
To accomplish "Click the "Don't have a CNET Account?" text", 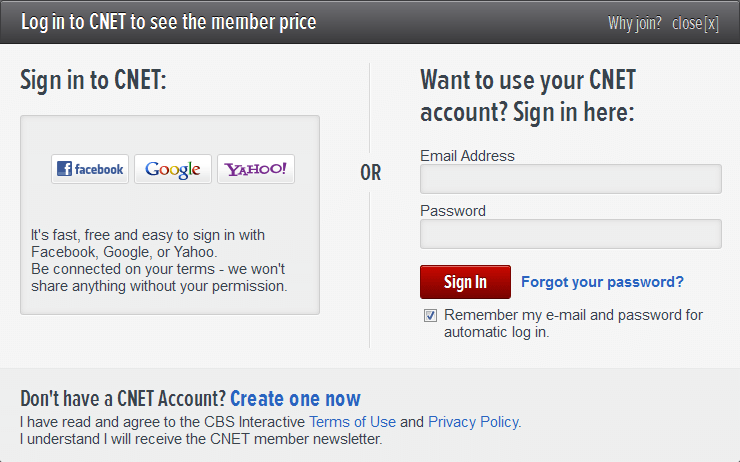I will tap(123, 398).
